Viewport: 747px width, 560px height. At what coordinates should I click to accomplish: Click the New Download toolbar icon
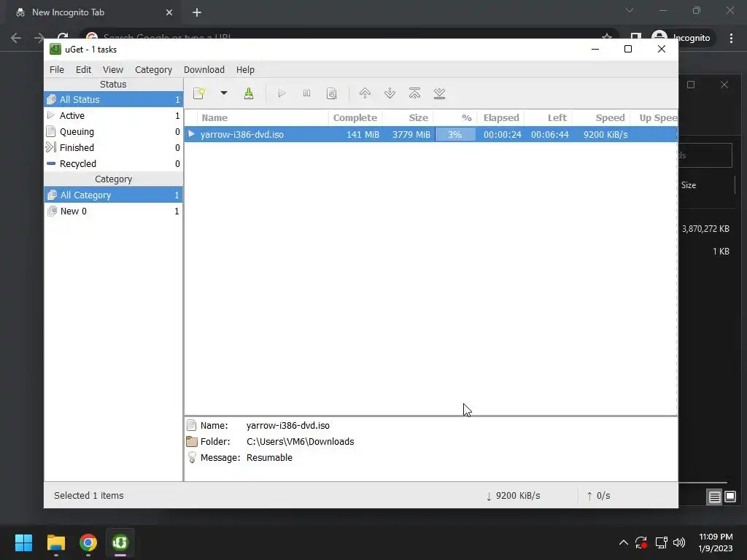199,93
